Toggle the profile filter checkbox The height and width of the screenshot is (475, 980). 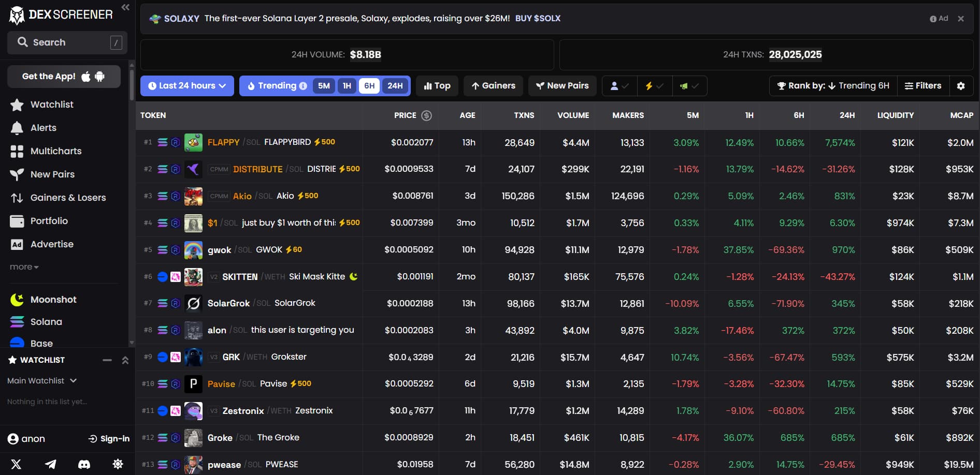point(619,86)
